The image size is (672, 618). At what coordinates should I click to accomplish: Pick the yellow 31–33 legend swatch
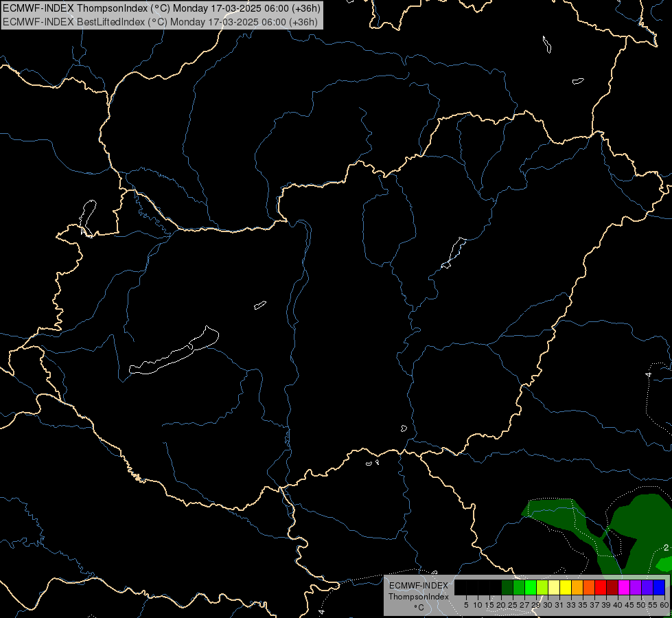[566, 587]
